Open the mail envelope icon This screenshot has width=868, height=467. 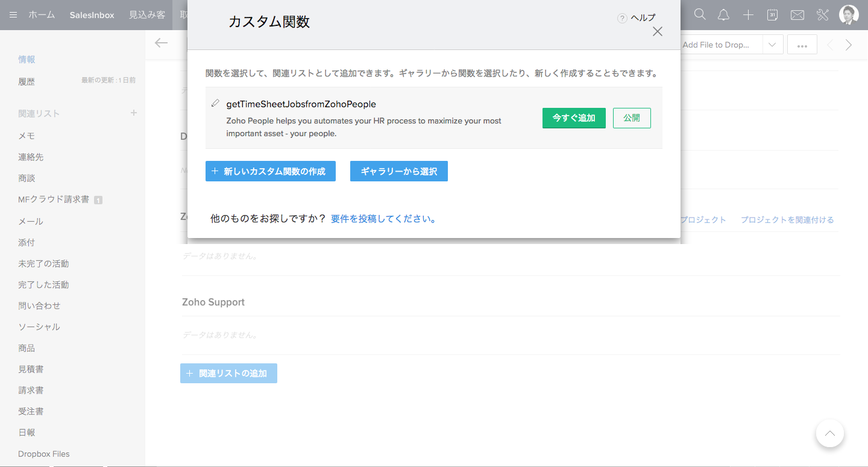(x=797, y=15)
